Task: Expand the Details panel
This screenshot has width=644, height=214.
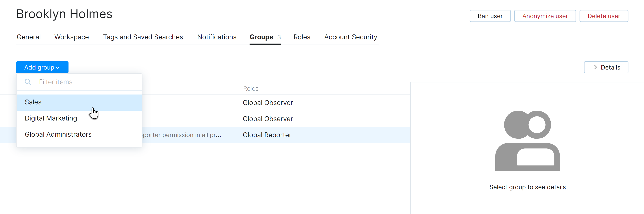Action: tap(606, 67)
